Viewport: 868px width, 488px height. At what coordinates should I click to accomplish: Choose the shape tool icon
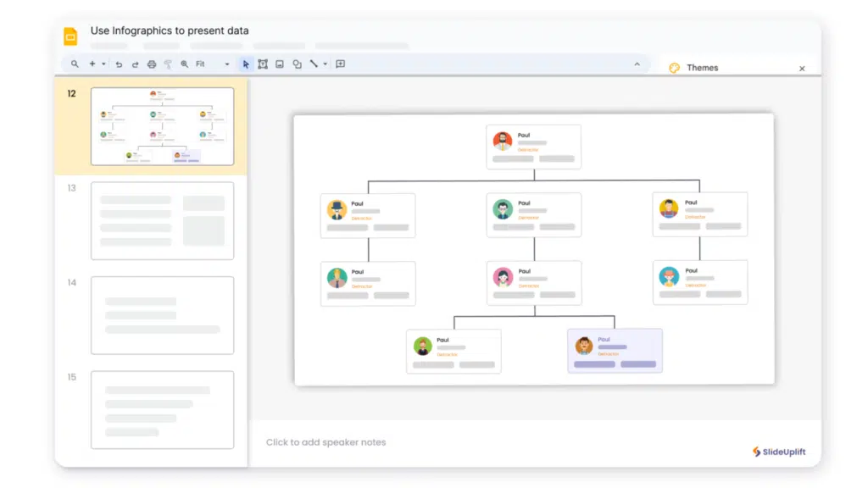297,64
